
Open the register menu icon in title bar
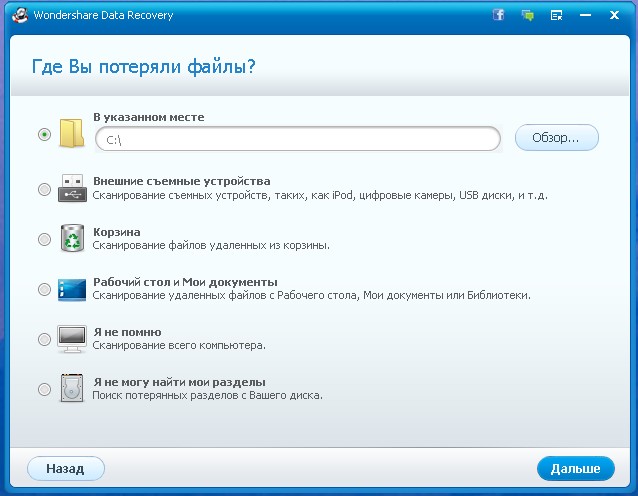[x=556, y=15]
